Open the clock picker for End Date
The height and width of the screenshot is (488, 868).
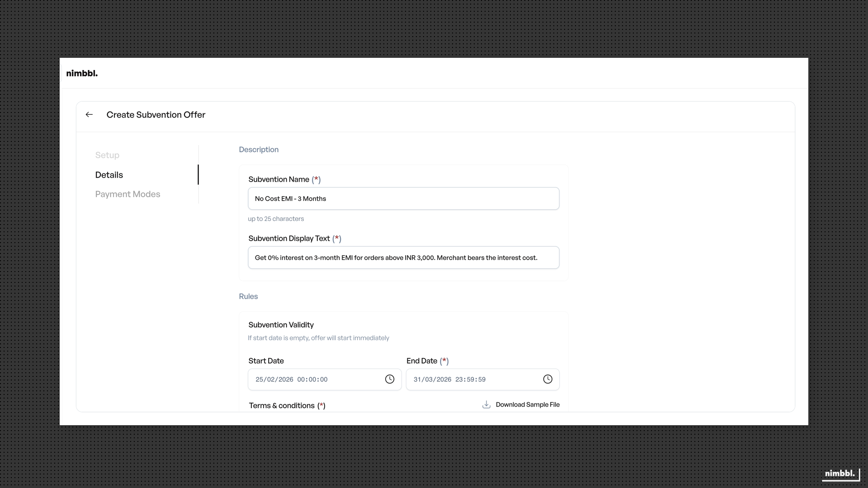(547, 379)
